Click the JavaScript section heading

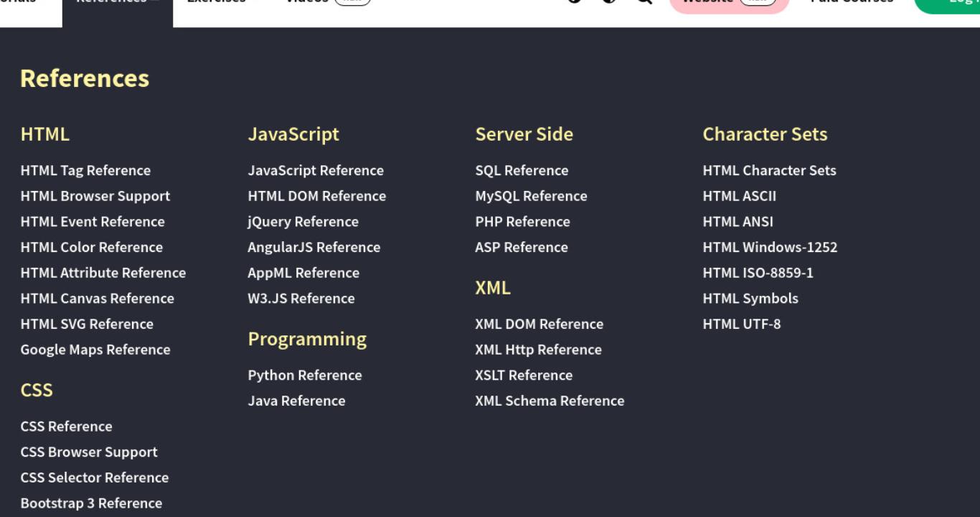pos(293,134)
